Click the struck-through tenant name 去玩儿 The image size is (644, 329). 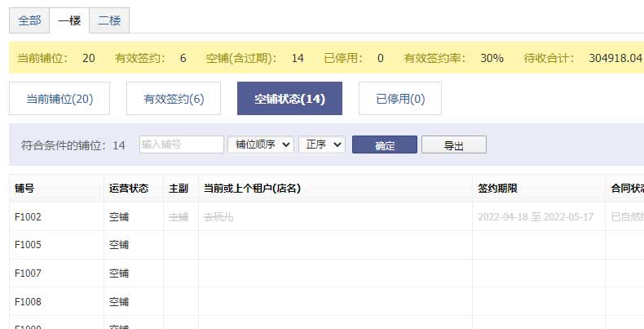click(x=218, y=216)
